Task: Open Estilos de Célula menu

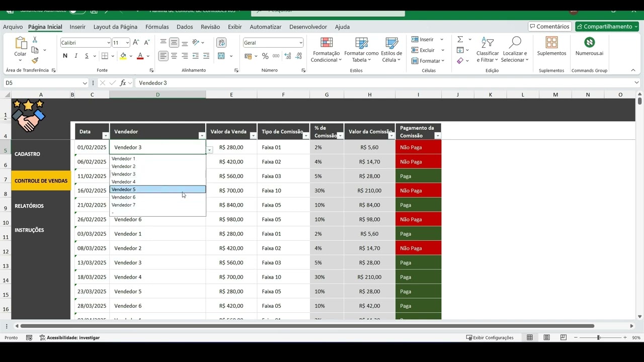Action: click(x=391, y=49)
